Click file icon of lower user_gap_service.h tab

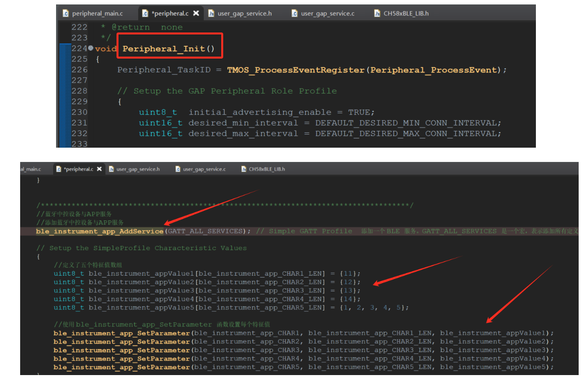pos(112,169)
